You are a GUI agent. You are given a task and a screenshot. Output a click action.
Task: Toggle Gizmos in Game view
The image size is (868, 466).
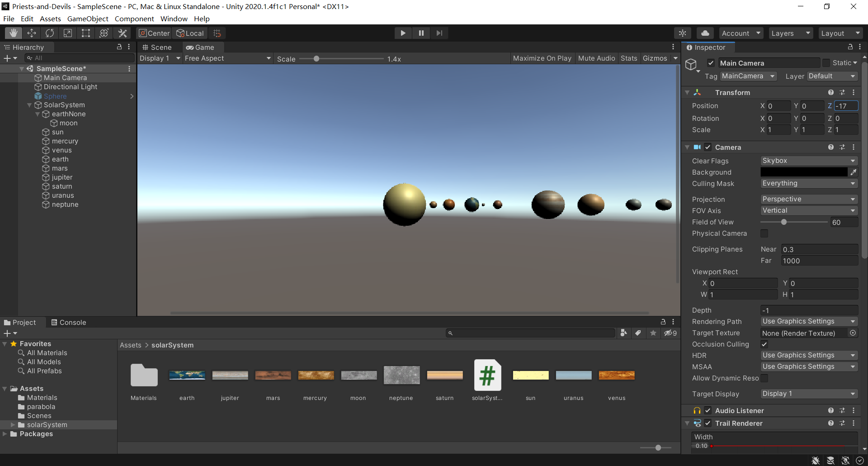click(x=655, y=58)
